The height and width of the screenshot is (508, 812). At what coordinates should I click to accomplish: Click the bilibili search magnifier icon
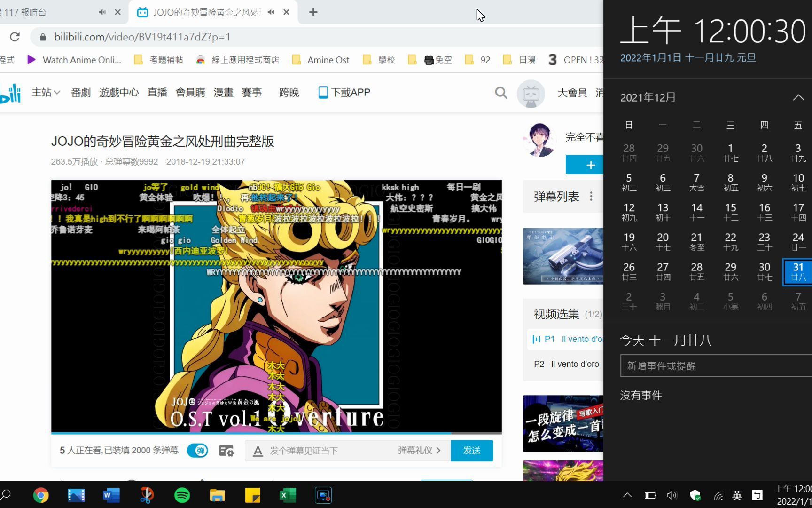[501, 93]
